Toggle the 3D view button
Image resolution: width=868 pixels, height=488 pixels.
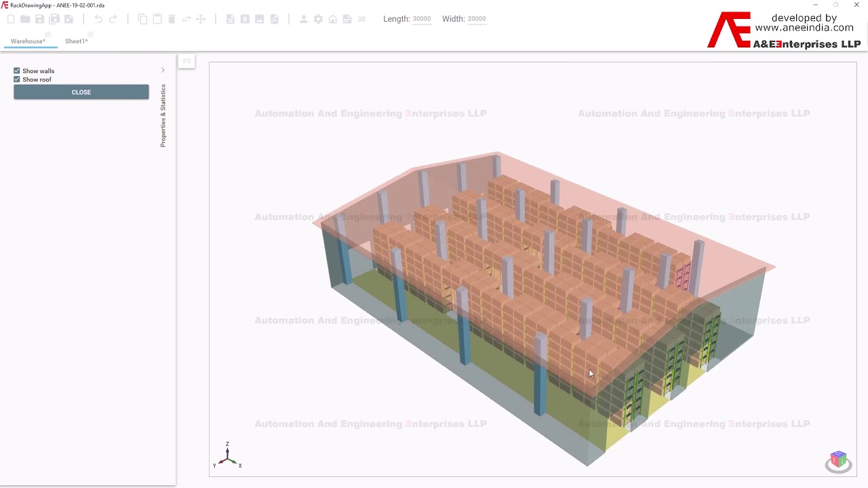pos(361,19)
